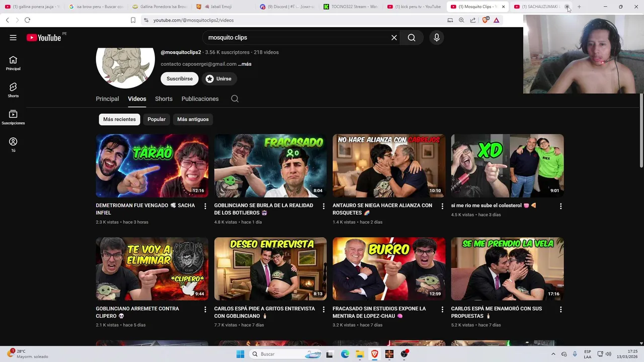Screen dimensions: 644x362
Task: Open GOBLINCIANO SE BURLA DE LA REALIDAD title
Action: coord(264,209)
